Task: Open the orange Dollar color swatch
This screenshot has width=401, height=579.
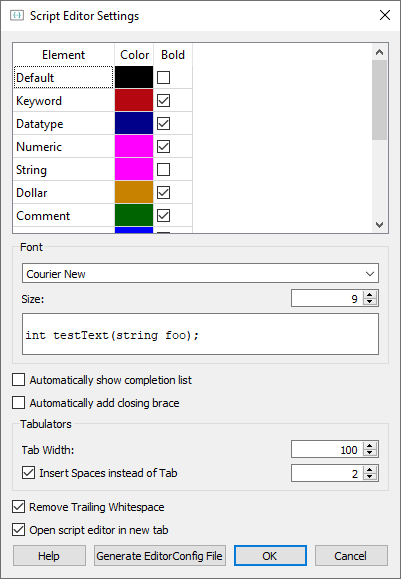Action: tap(134, 192)
